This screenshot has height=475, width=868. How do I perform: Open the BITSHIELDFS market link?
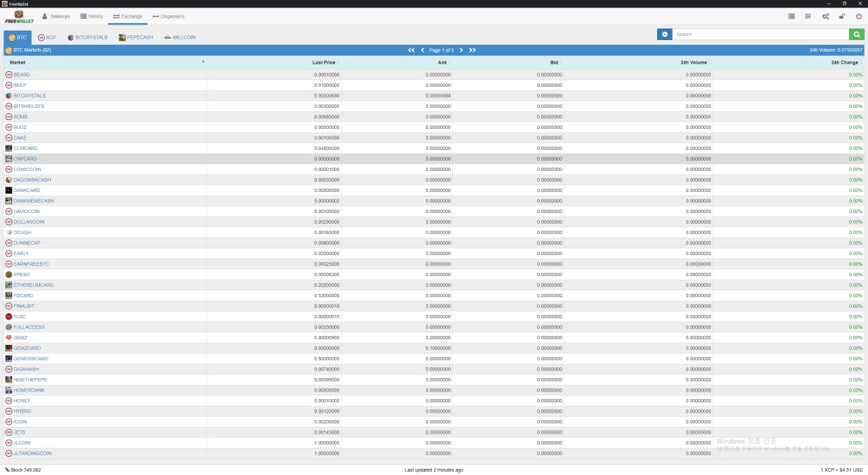pyautogui.click(x=28, y=106)
